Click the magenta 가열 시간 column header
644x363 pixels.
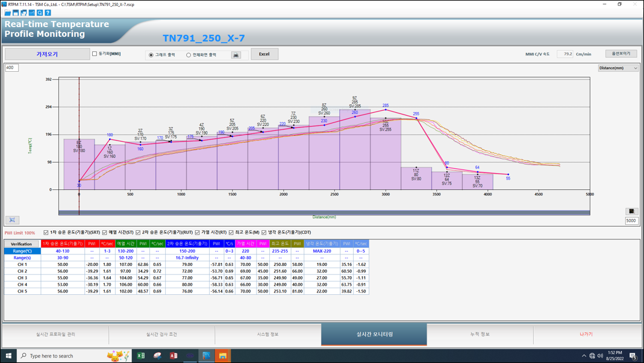(246, 244)
